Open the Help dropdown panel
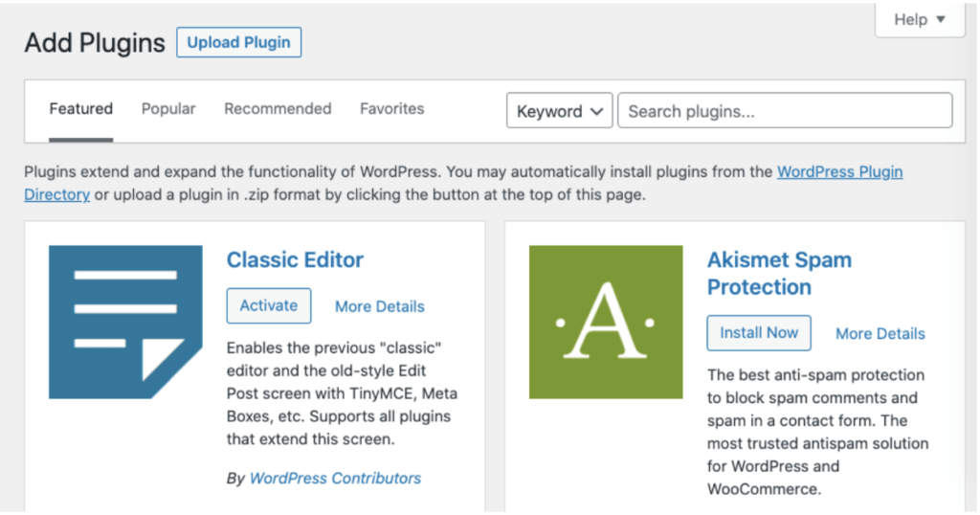The image size is (980, 515). [919, 19]
